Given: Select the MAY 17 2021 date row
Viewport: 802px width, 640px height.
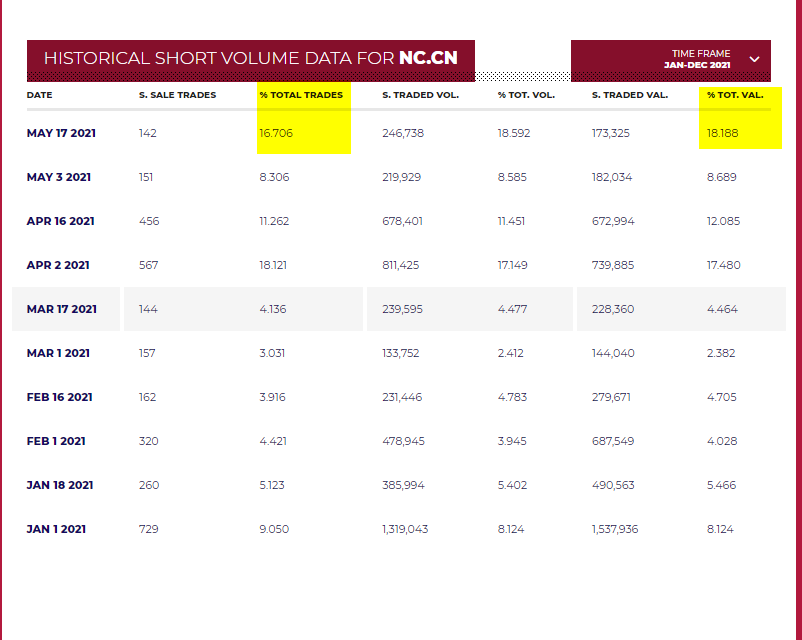Looking at the screenshot, I should point(61,133).
